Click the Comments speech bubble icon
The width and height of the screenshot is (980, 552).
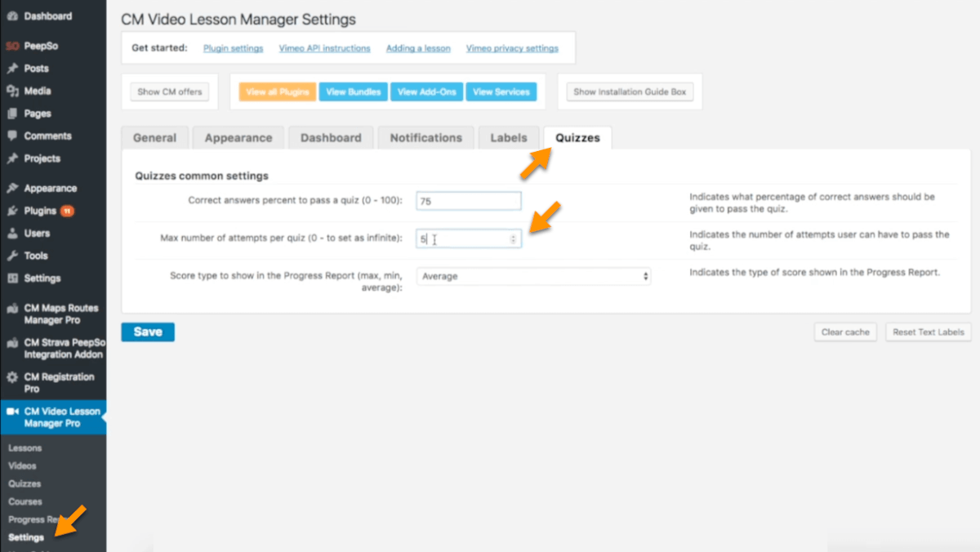(x=12, y=136)
